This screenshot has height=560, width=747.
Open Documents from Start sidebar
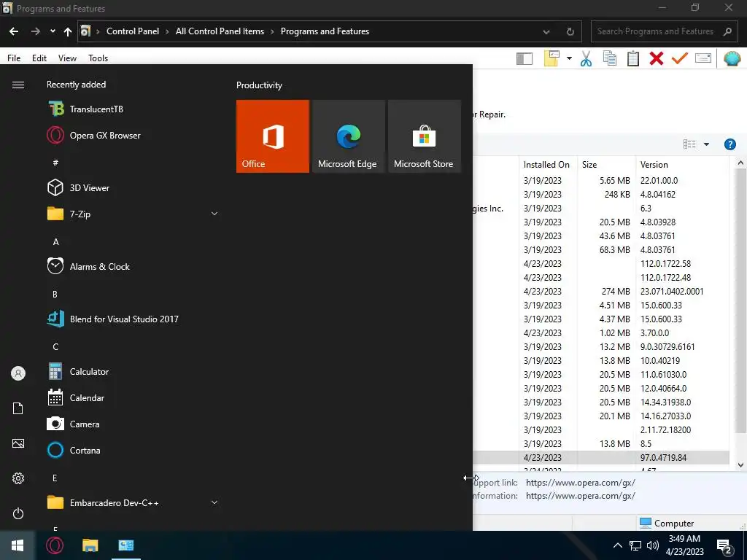[18, 408]
